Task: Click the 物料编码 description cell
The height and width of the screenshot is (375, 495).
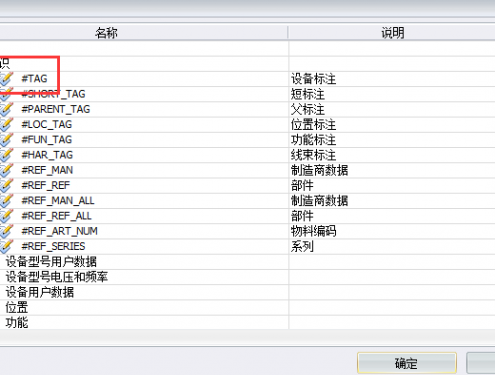Action: click(x=392, y=231)
